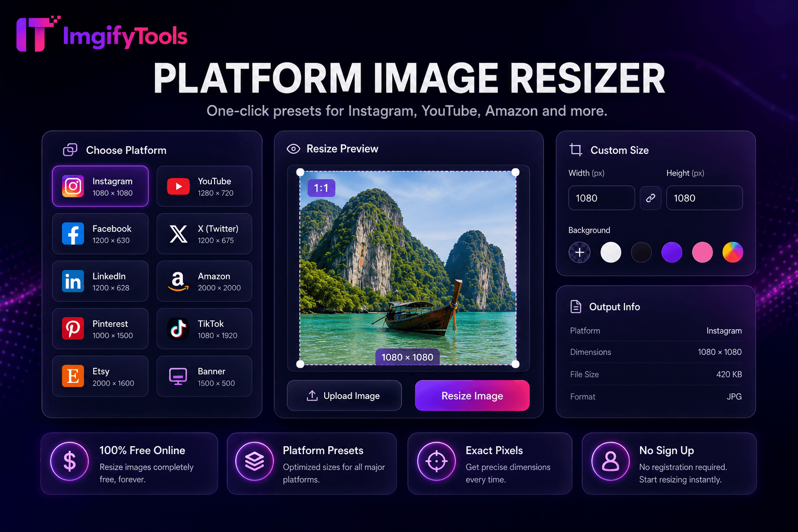
Task: Click the Format value JPG
Action: tap(734, 396)
